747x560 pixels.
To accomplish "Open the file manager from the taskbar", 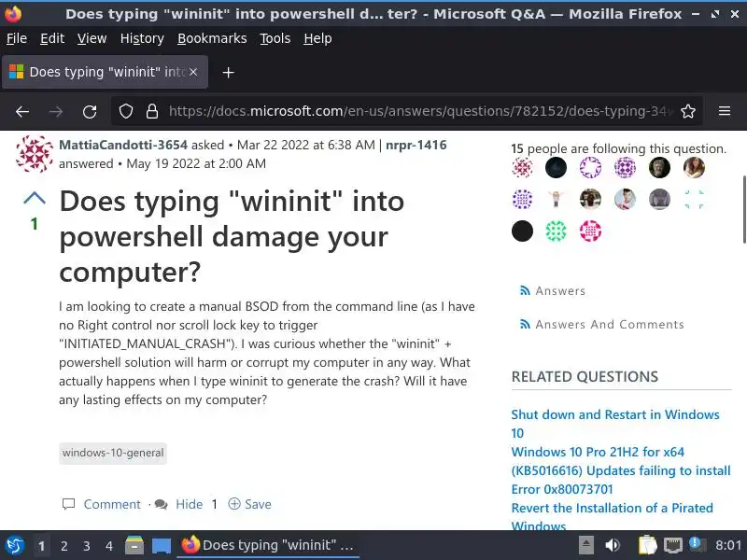I will 134,545.
